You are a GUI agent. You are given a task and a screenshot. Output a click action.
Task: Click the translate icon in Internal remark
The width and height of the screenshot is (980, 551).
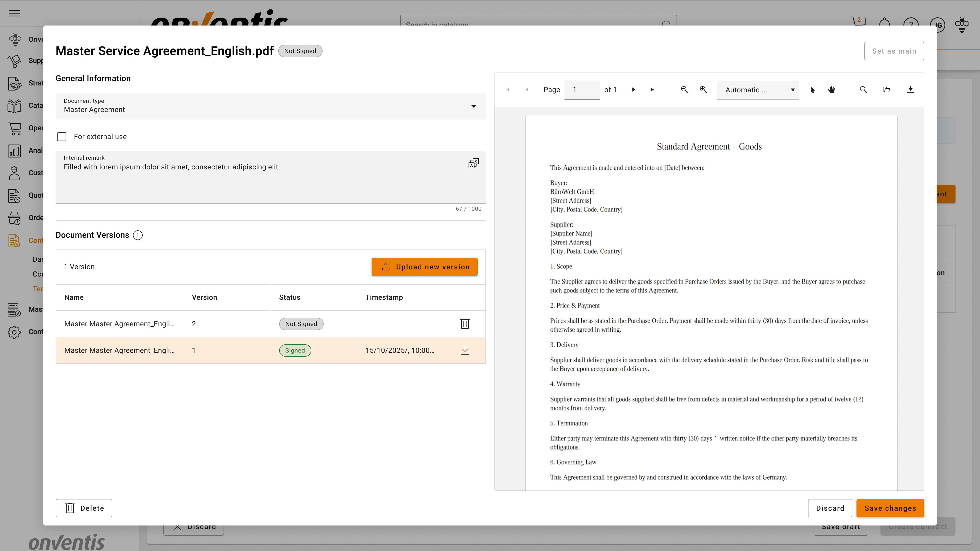click(x=473, y=164)
